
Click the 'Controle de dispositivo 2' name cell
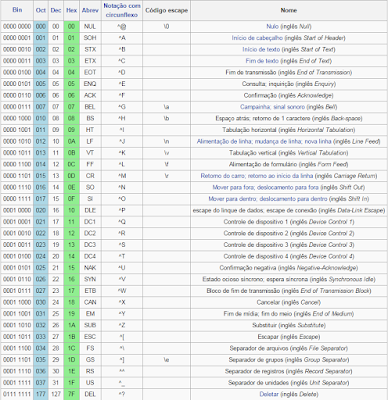(x=289, y=233)
